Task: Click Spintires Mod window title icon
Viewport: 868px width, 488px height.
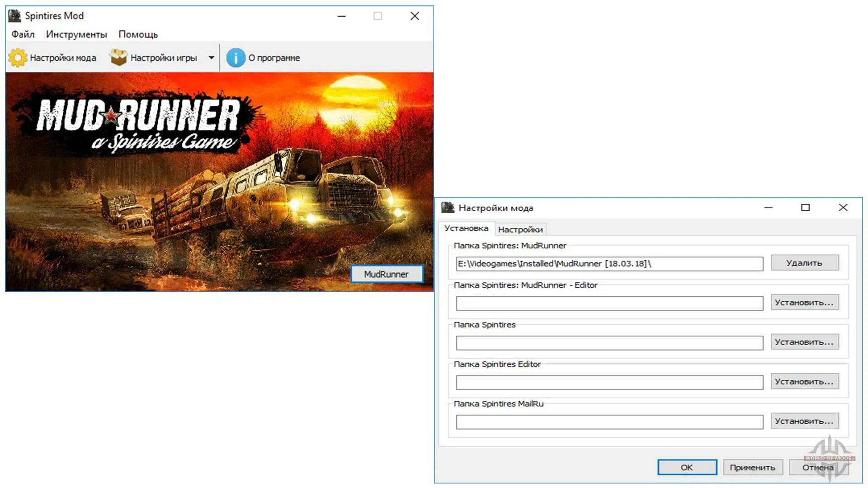Action: (x=14, y=16)
